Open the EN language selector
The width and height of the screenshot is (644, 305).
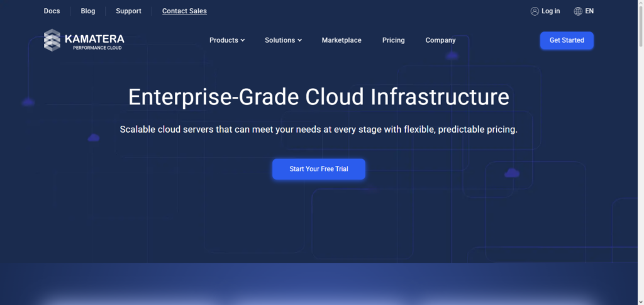click(x=589, y=11)
